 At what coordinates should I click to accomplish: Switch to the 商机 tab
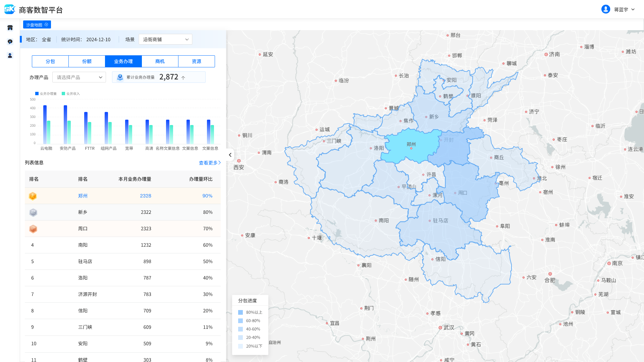(x=160, y=61)
